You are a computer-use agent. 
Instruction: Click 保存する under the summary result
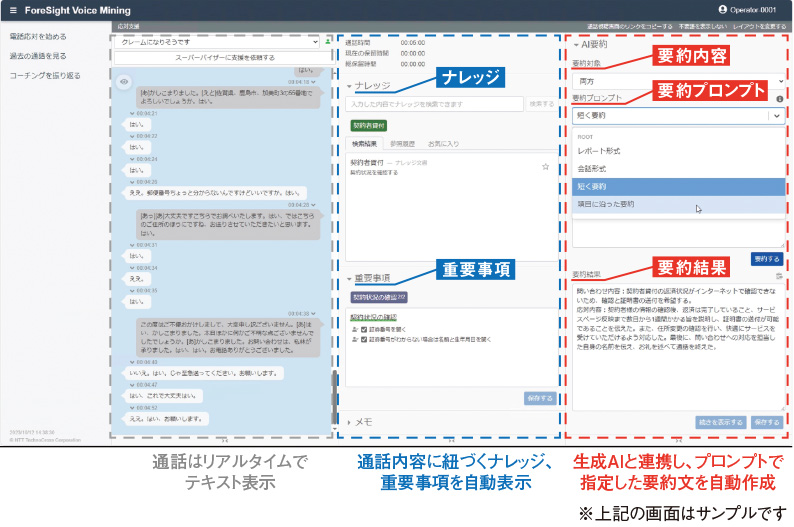[767, 422]
